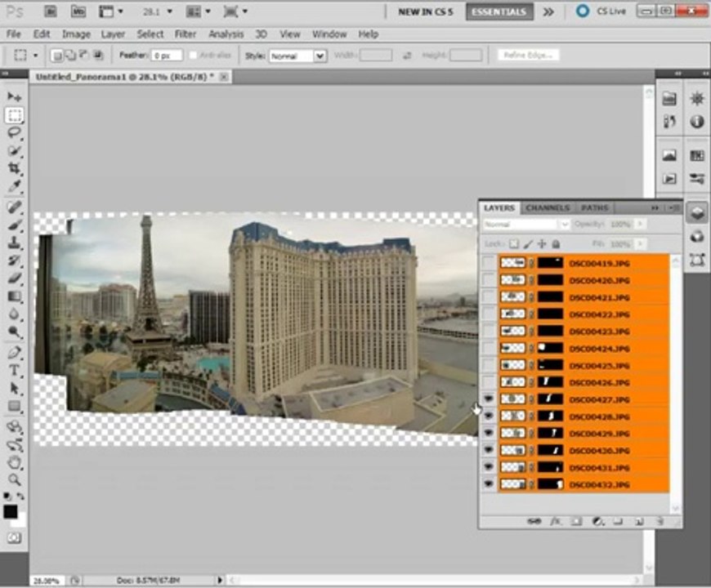Open the Fill slider arrow
This screenshot has height=588, width=711.
coord(640,244)
